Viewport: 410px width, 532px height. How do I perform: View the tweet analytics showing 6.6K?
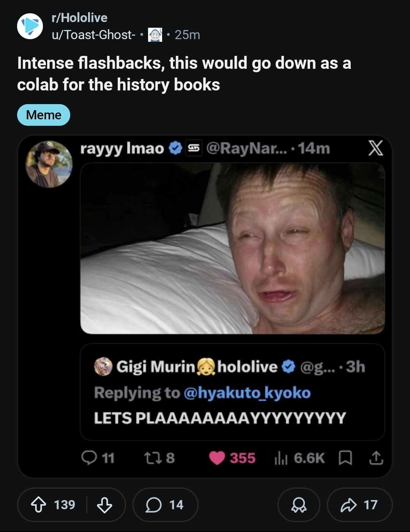[299, 458]
